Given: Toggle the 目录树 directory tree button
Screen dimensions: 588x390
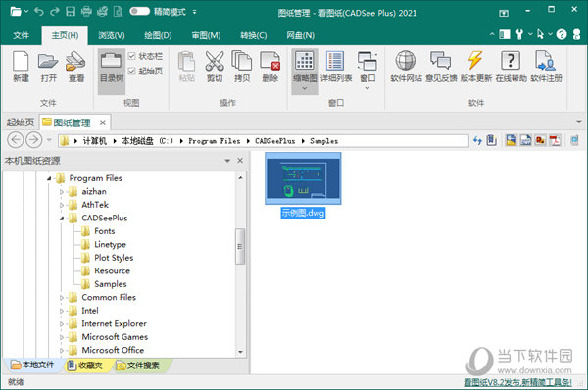Looking at the screenshot, I should click(112, 71).
